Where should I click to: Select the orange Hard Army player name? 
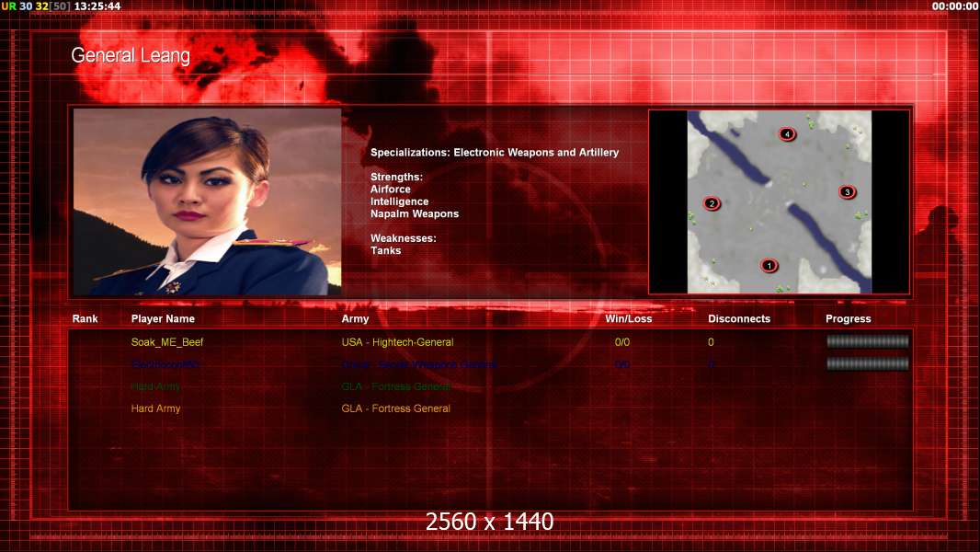click(x=155, y=408)
